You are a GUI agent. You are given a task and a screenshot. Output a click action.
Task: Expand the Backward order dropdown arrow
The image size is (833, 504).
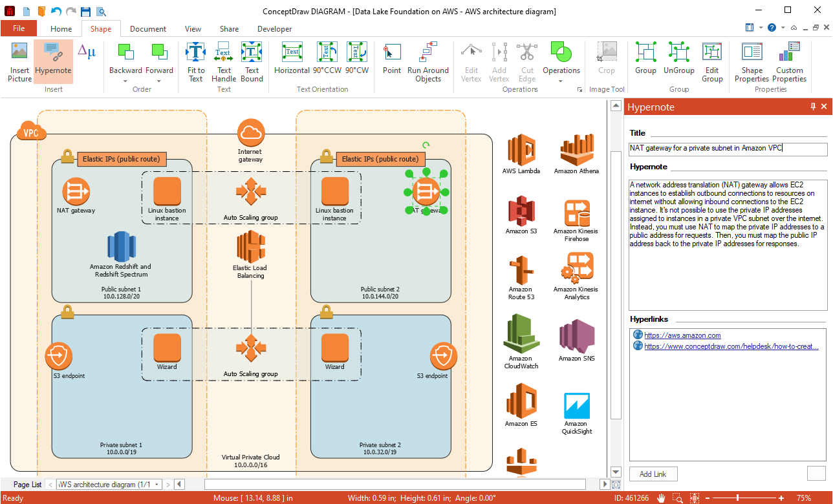tap(125, 81)
